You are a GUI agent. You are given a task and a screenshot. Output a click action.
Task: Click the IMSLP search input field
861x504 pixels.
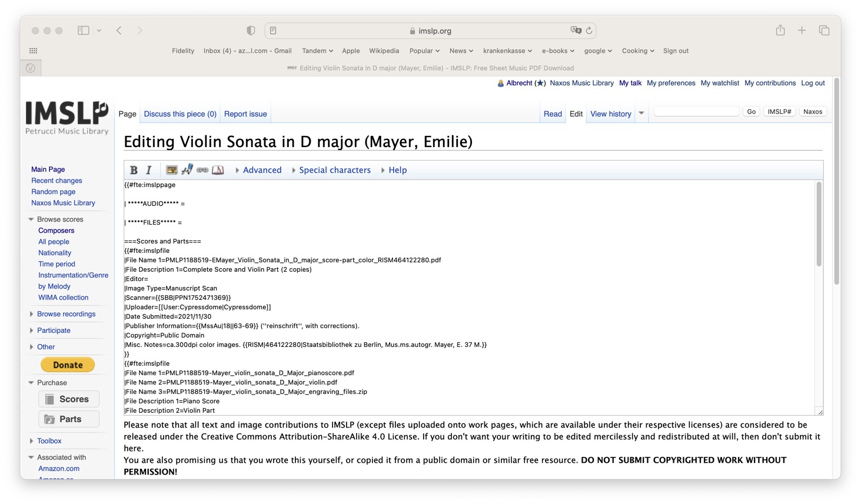pos(696,112)
